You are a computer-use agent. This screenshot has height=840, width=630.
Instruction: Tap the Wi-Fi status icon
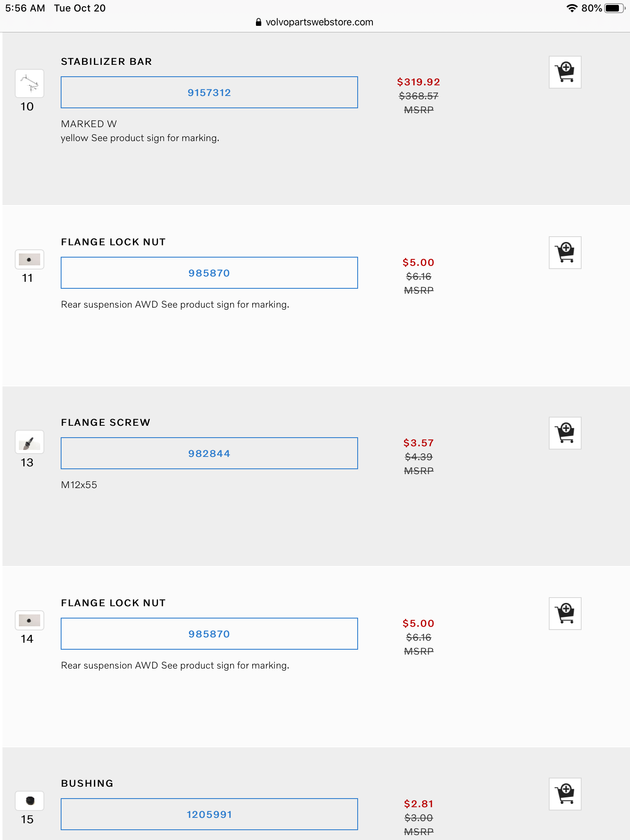571,8
